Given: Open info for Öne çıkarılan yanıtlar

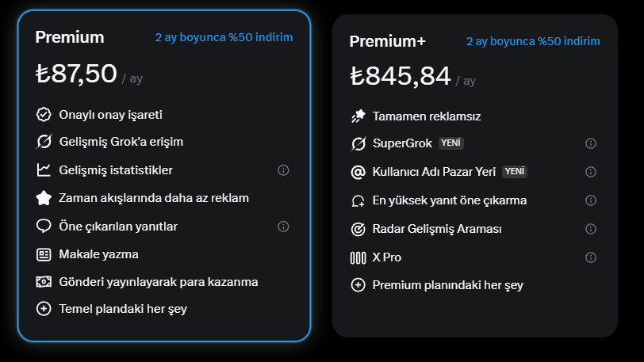Looking at the screenshot, I should point(283,226).
